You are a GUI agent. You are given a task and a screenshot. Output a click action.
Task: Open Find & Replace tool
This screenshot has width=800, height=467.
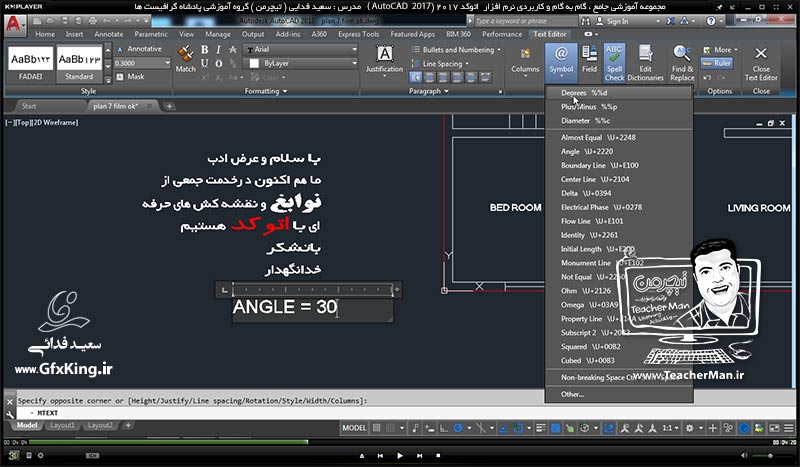tap(682, 63)
